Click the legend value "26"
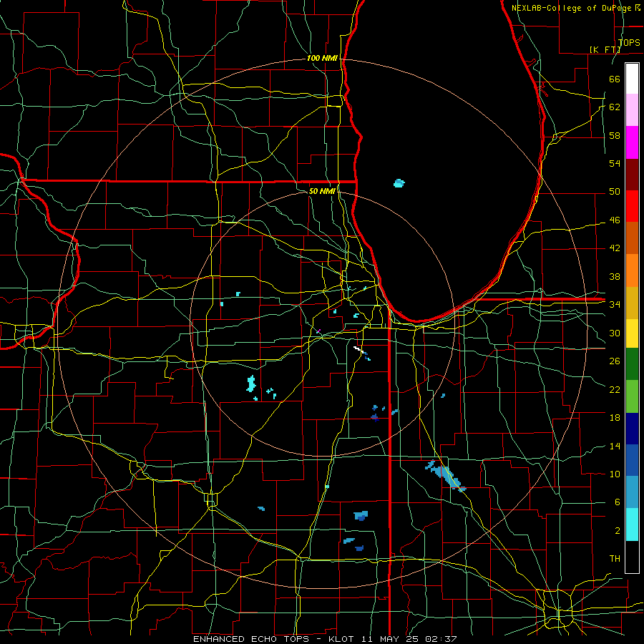644x644 pixels. (x=615, y=361)
